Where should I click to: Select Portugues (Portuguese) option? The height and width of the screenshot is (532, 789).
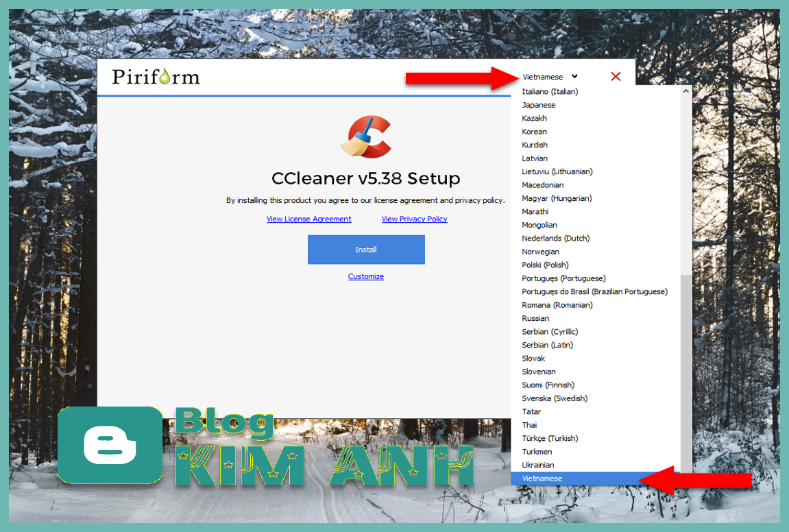point(596,278)
